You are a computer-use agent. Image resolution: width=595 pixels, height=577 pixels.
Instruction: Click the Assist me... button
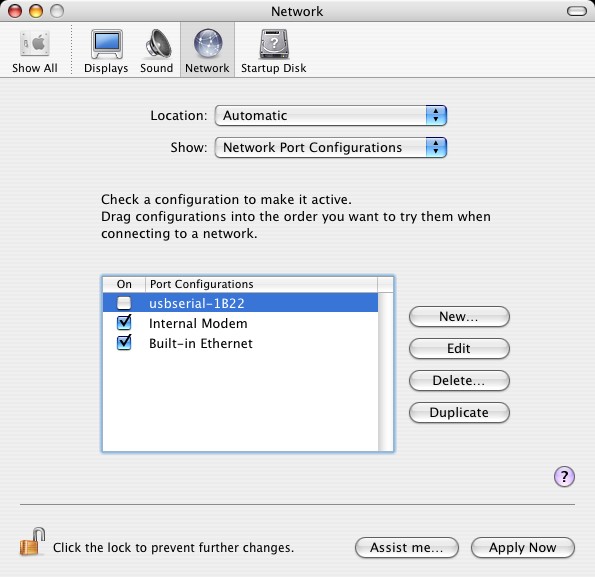click(x=407, y=547)
